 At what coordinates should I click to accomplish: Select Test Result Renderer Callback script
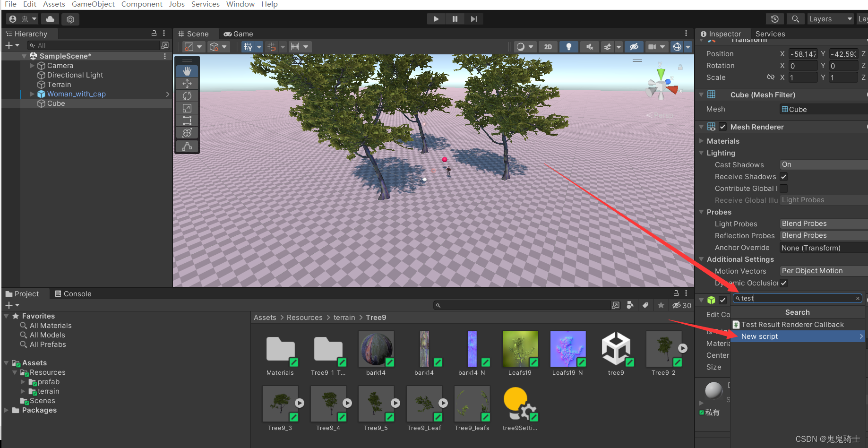tap(798, 325)
